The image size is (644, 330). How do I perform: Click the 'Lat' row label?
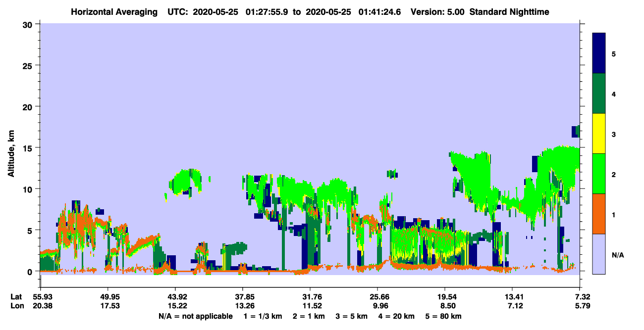point(16,297)
